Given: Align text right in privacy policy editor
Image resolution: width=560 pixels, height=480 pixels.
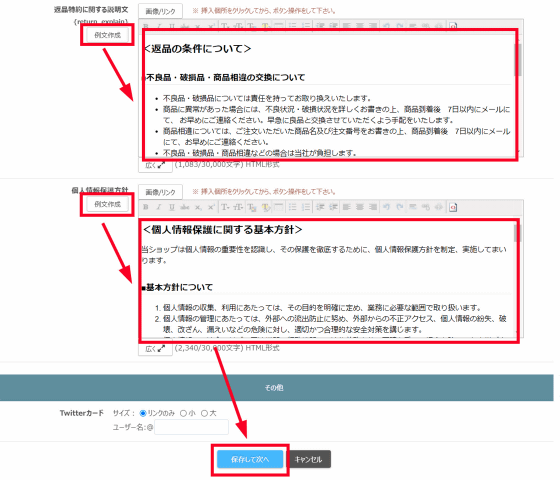Looking at the screenshot, I should (373, 207).
